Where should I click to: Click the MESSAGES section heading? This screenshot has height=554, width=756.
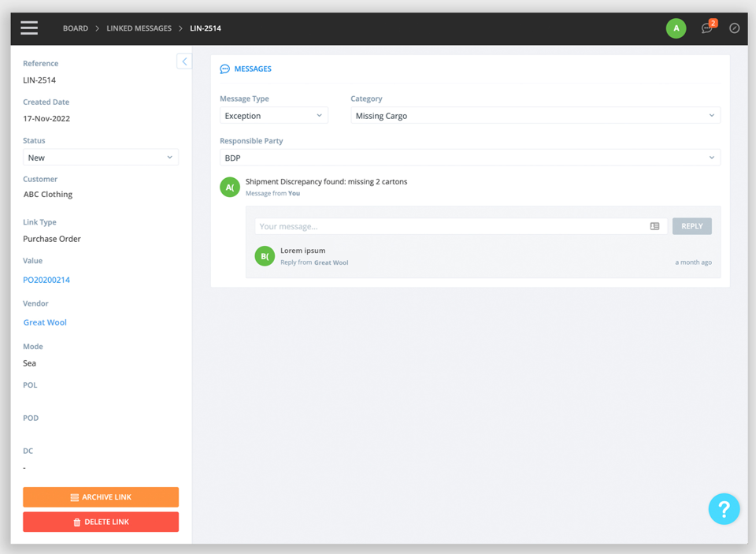253,69
